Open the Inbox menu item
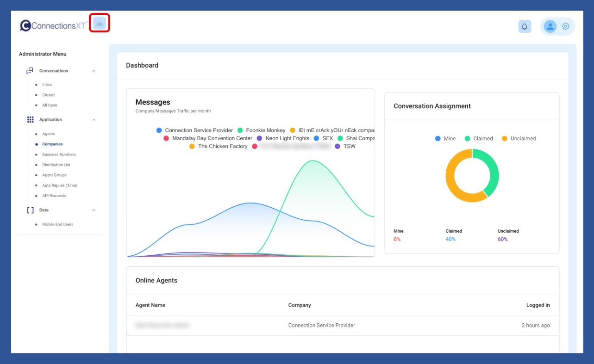Screen dimensions: 594x364 pyautogui.click(x=47, y=85)
